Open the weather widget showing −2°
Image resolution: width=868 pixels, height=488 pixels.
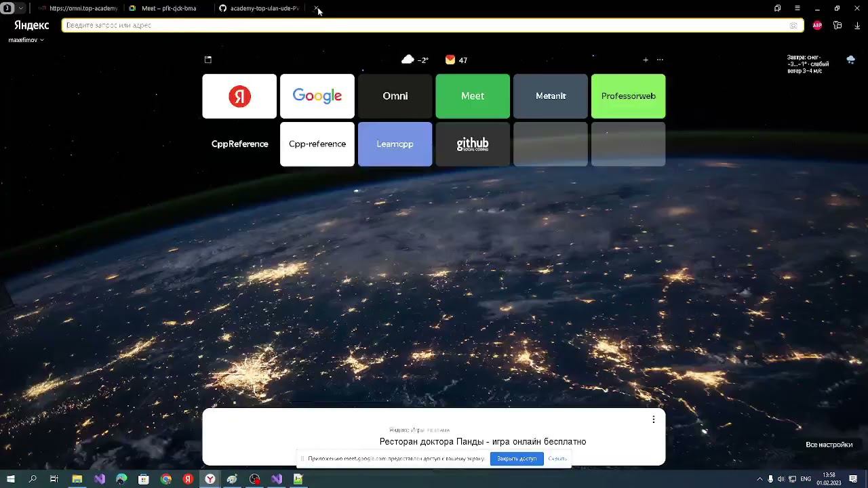(x=415, y=60)
